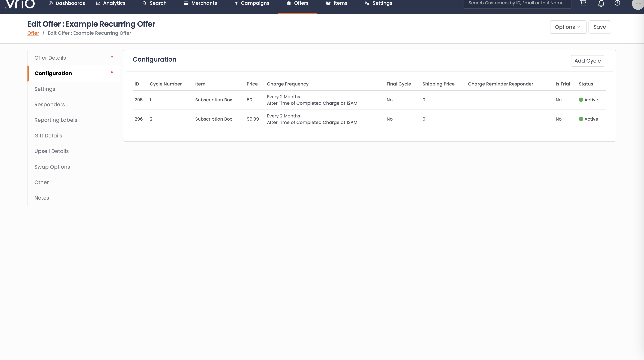The width and height of the screenshot is (644, 360).
Task: Switch to Offer Details section
Action: [74, 58]
